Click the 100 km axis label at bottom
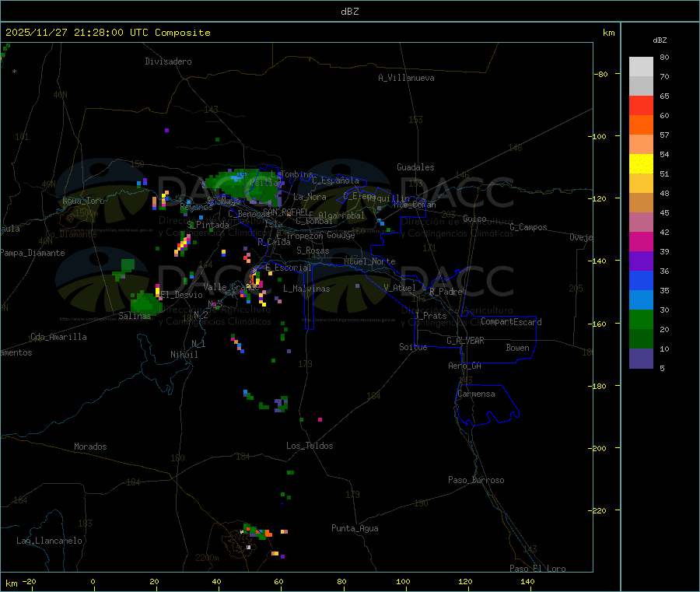700x592 pixels. (x=403, y=581)
